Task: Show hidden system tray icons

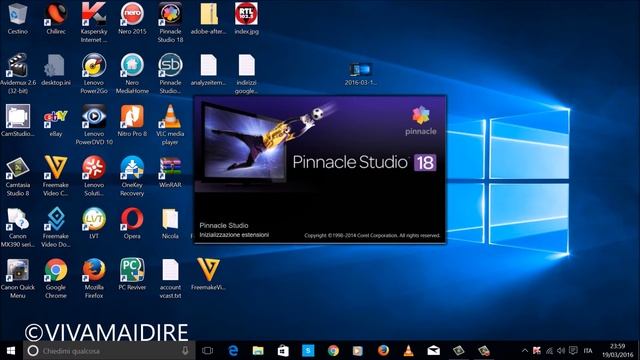Action: tap(525, 351)
